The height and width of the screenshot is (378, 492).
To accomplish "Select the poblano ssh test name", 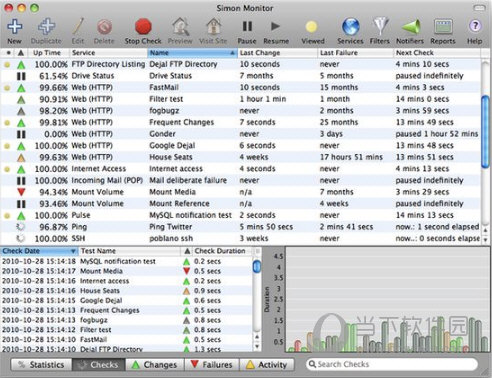I will coord(171,239).
